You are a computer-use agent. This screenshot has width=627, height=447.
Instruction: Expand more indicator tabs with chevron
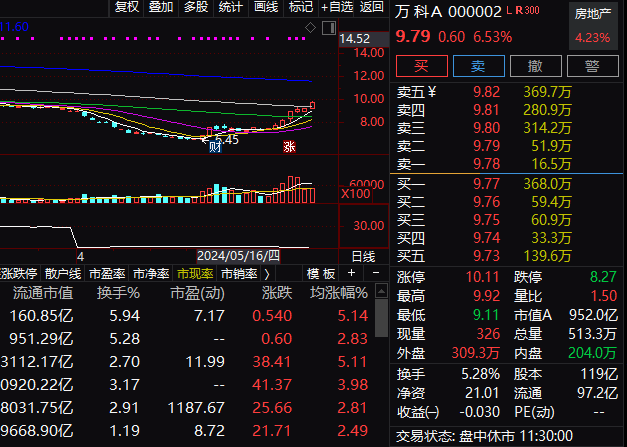click(x=267, y=274)
